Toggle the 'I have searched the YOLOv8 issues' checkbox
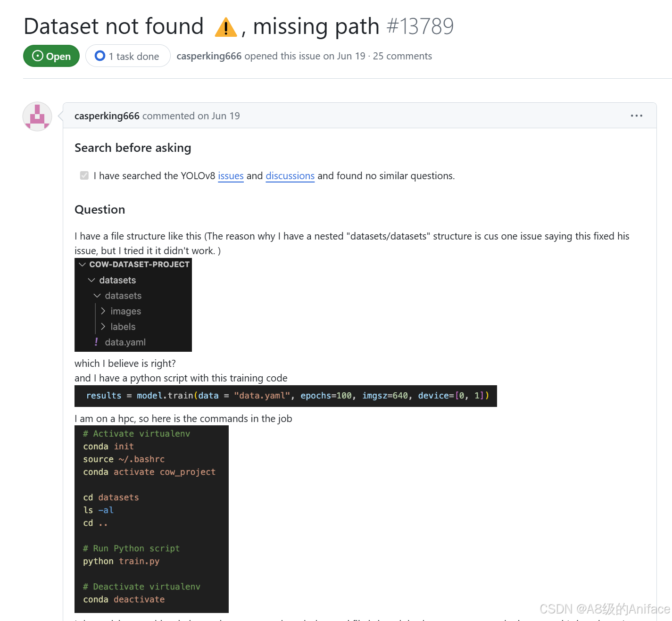 pos(84,175)
